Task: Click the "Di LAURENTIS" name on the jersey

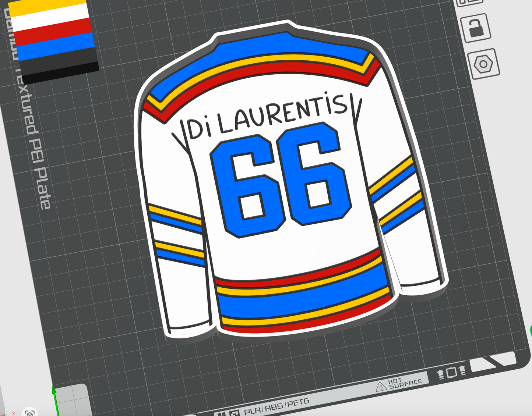Action: (x=268, y=115)
